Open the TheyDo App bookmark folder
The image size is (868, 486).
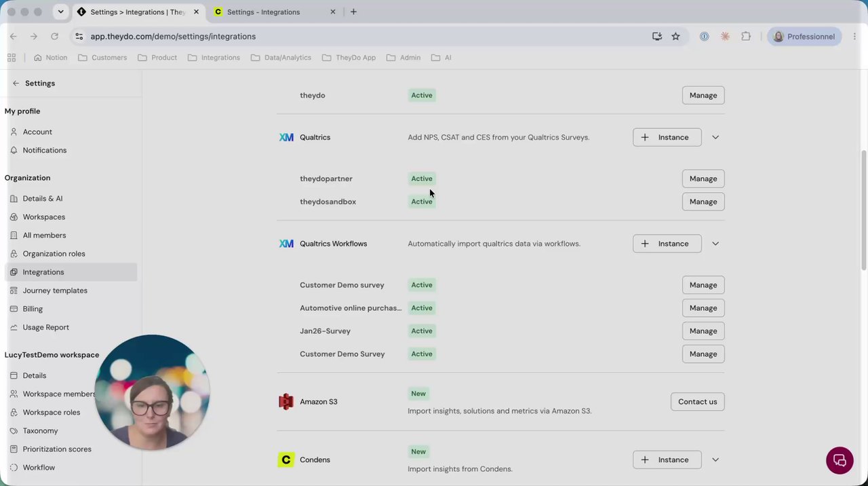click(x=349, y=58)
